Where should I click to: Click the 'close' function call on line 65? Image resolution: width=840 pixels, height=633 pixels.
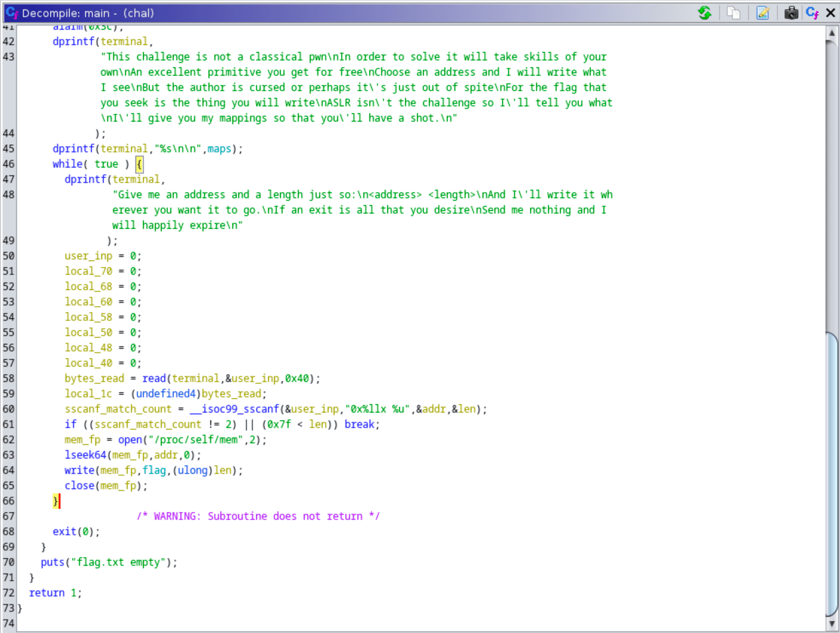(x=80, y=486)
